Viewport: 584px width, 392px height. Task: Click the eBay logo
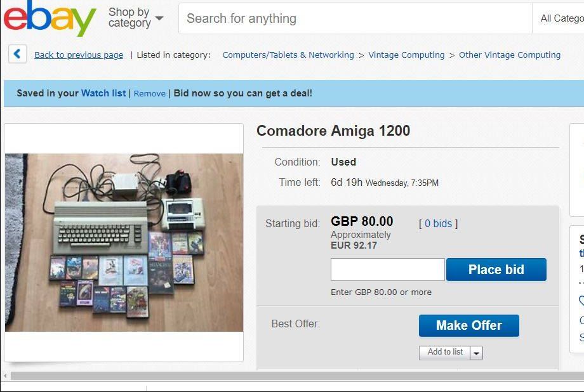click(50, 18)
